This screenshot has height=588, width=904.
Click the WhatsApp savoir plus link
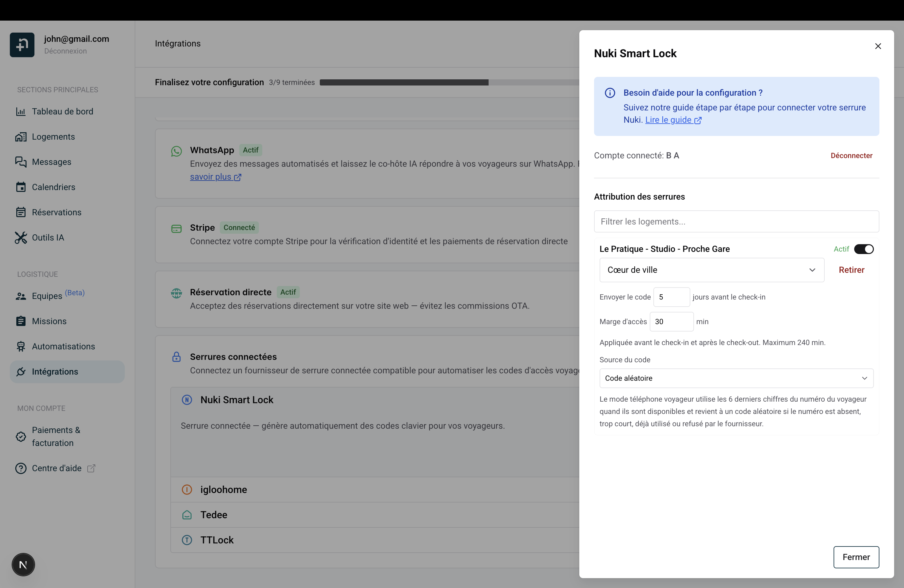click(215, 177)
